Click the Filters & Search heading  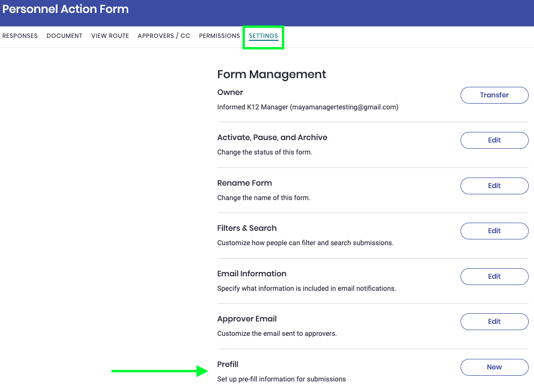(x=247, y=228)
